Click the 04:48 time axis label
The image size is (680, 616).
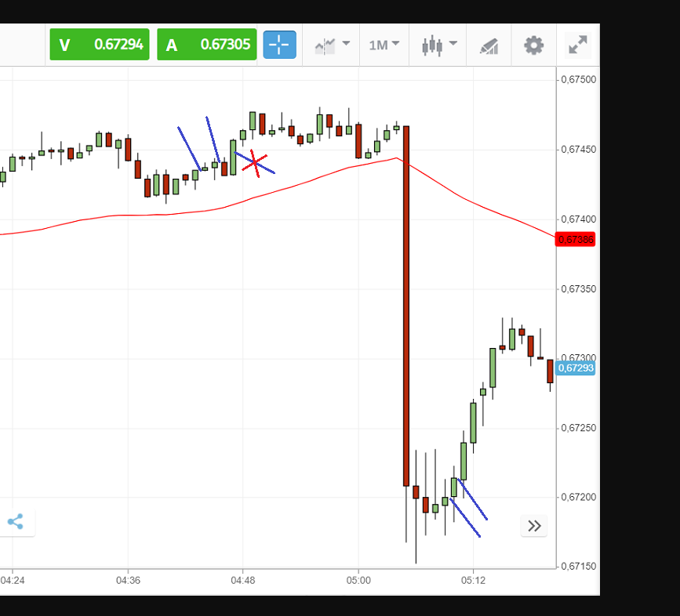(243, 581)
